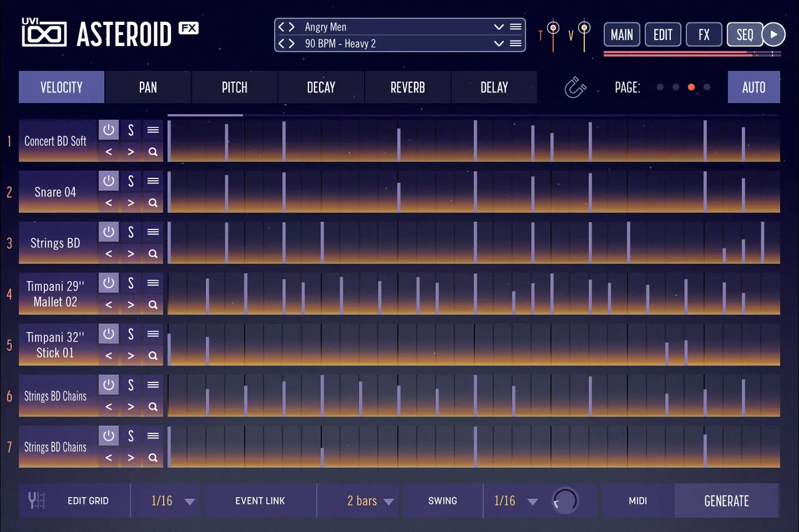Switch to the PITCH tab
This screenshot has width=799, height=532.
coord(235,87)
